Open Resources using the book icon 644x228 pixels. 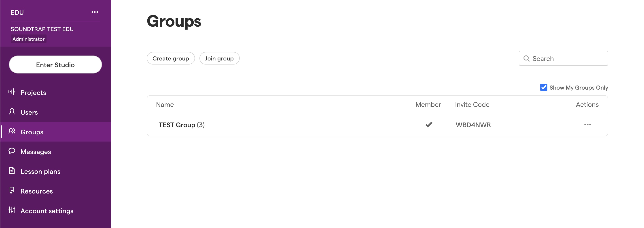(12, 191)
